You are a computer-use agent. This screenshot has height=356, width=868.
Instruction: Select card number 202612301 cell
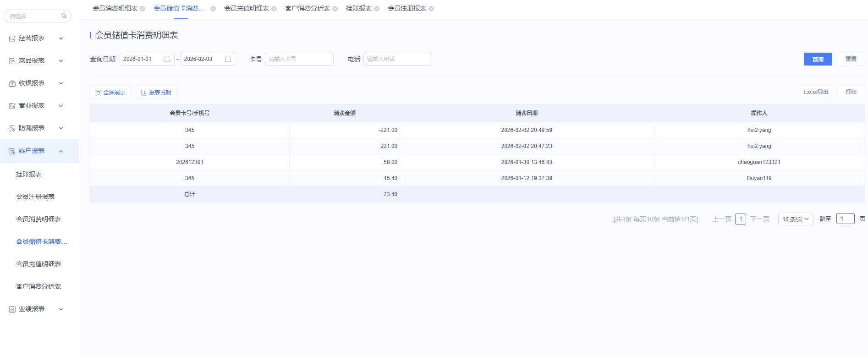[x=190, y=162]
